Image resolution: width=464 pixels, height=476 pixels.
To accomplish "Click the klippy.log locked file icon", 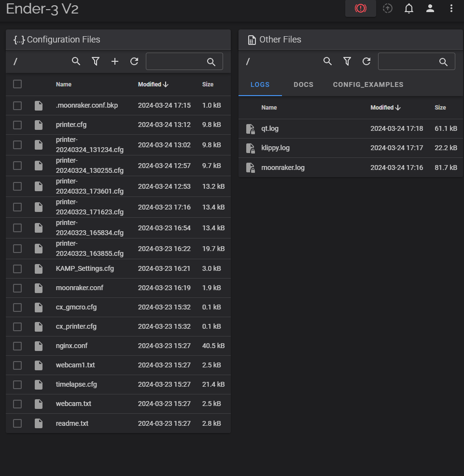I will 250,148.
